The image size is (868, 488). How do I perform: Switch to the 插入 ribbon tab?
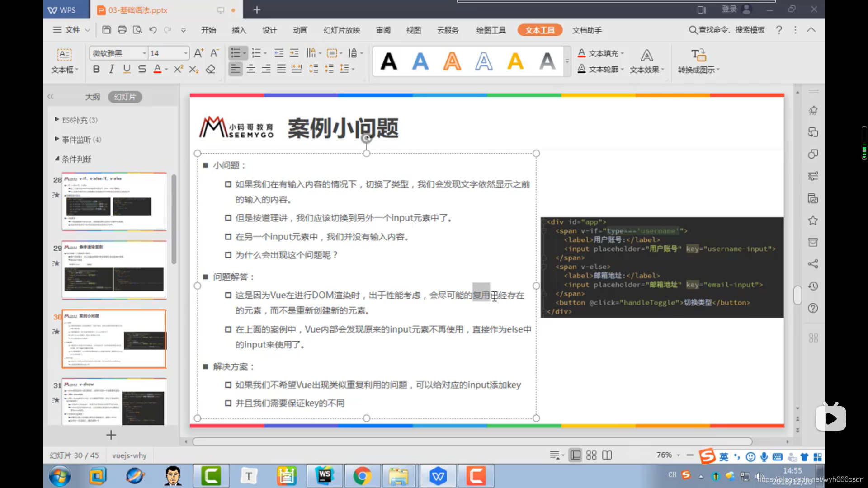pyautogui.click(x=239, y=30)
